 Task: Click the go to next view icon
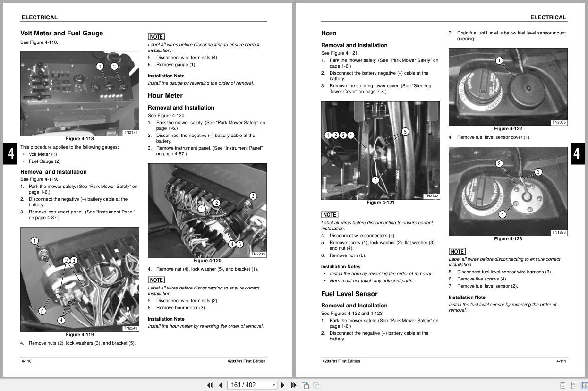(317, 385)
